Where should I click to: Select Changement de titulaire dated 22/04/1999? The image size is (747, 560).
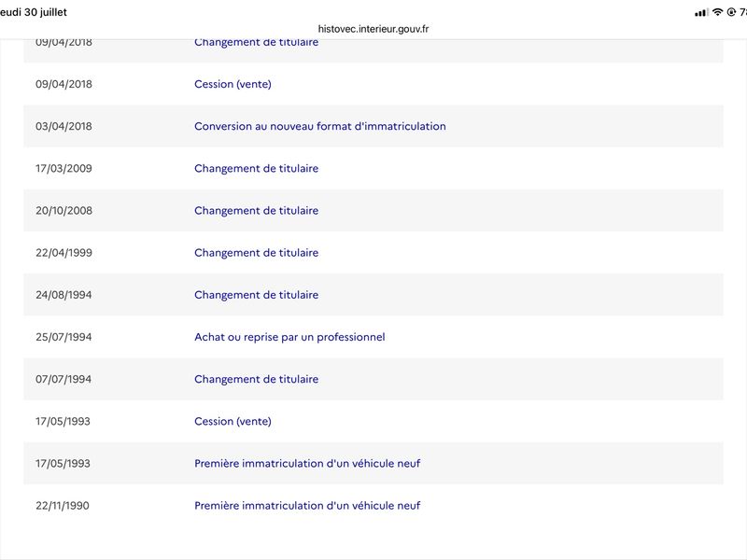(x=256, y=253)
